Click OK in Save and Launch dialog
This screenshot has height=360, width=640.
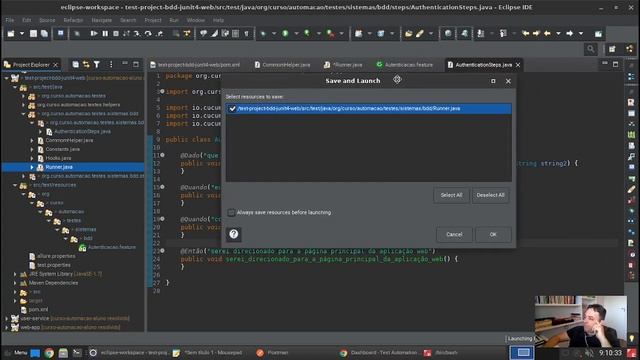[x=493, y=235]
